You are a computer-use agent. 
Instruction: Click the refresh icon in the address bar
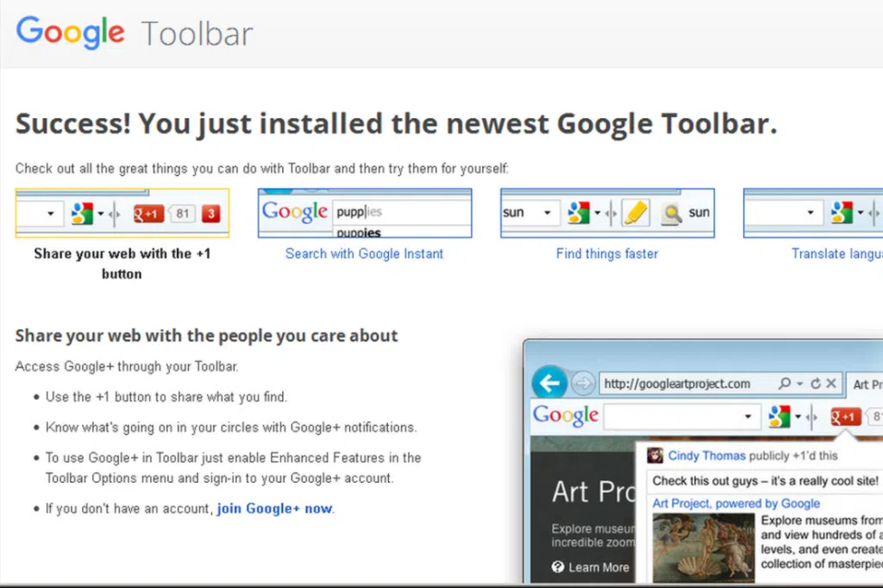(x=815, y=384)
